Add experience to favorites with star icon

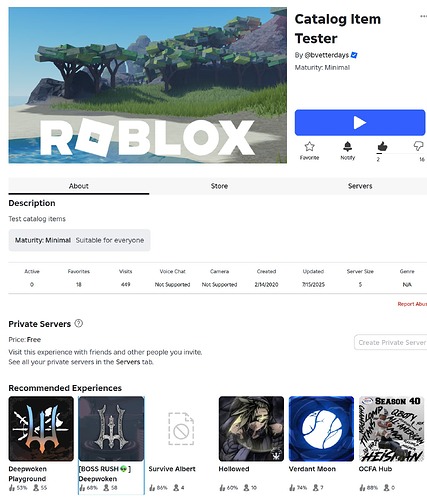[x=309, y=146]
